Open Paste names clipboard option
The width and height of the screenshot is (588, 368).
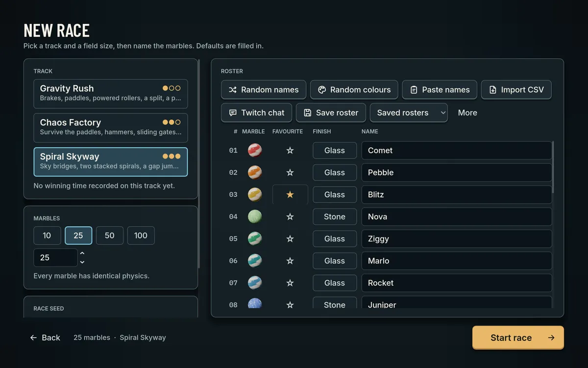[x=440, y=90]
